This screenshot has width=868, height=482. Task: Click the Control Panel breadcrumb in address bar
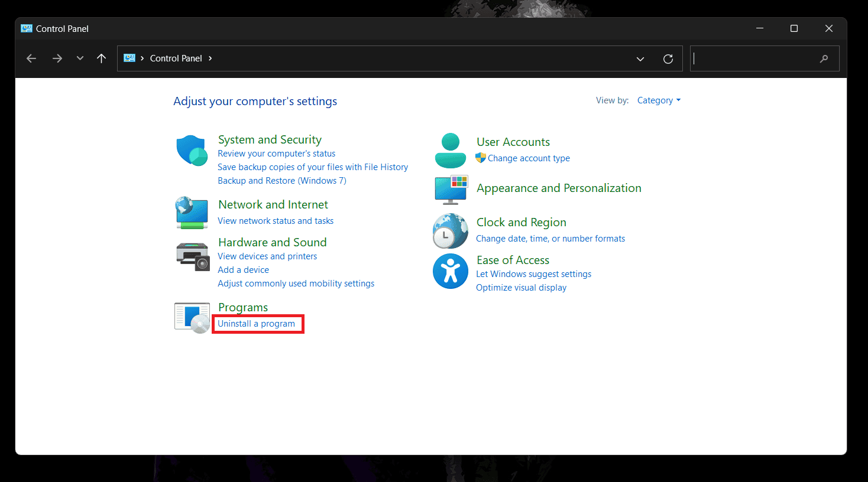(x=176, y=58)
